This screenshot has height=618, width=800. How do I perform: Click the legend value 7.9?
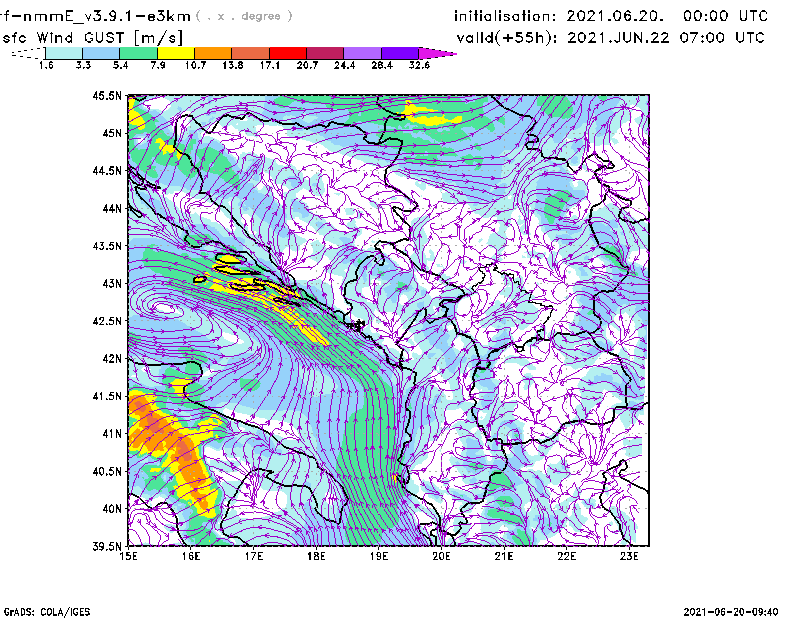(158, 65)
